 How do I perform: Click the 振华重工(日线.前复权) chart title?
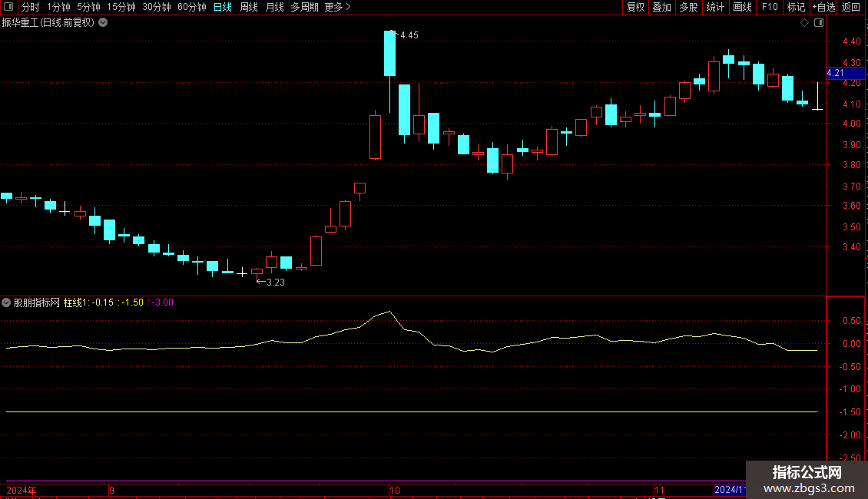[48, 23]
